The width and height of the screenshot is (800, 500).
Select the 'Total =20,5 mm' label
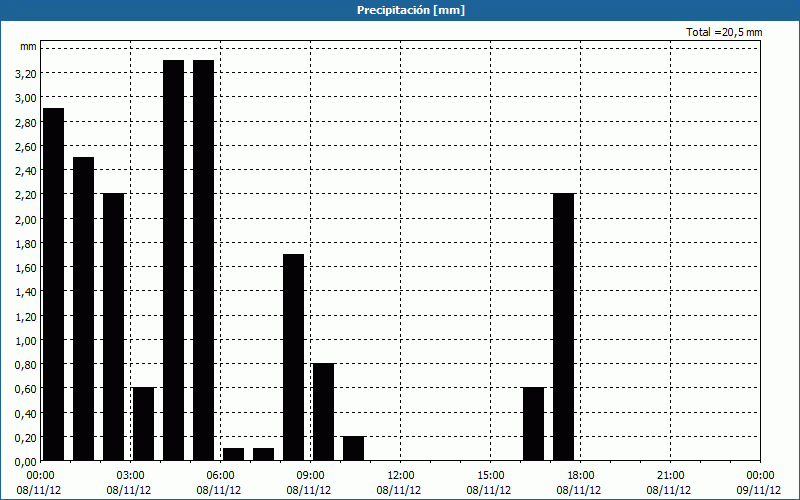pyautogui.click(x=724, y=32)
